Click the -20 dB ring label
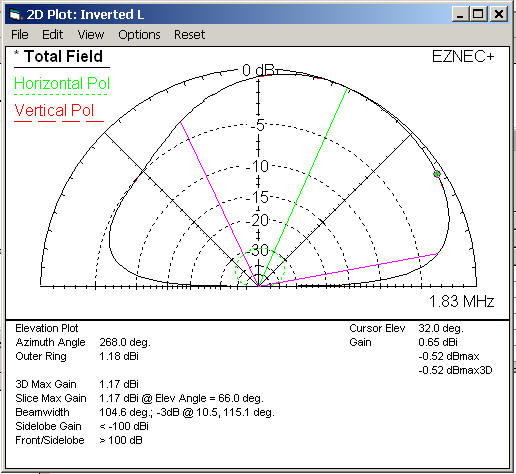 [x=257, y=220]
